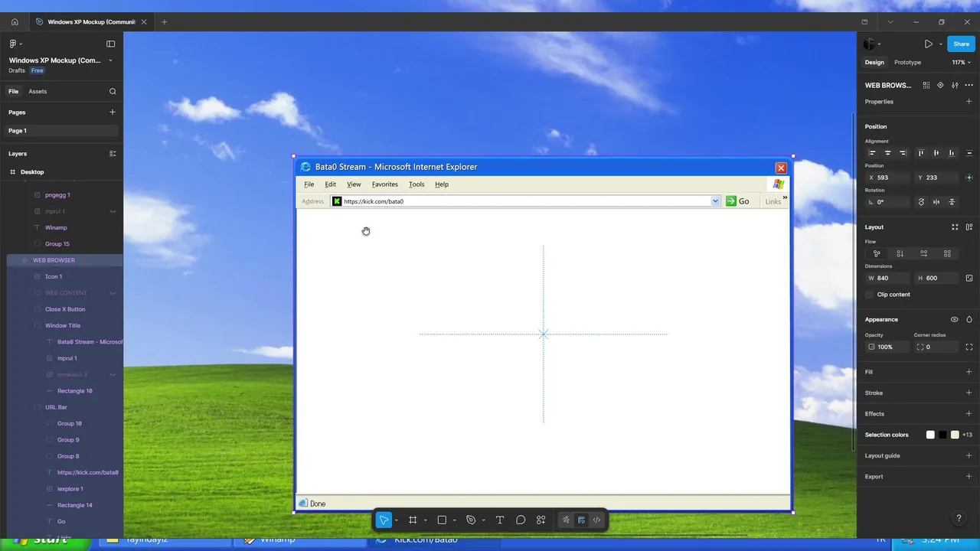This screenshot has height=551, width=980.
Task: Select grid flow option
Action: point(947,253)
